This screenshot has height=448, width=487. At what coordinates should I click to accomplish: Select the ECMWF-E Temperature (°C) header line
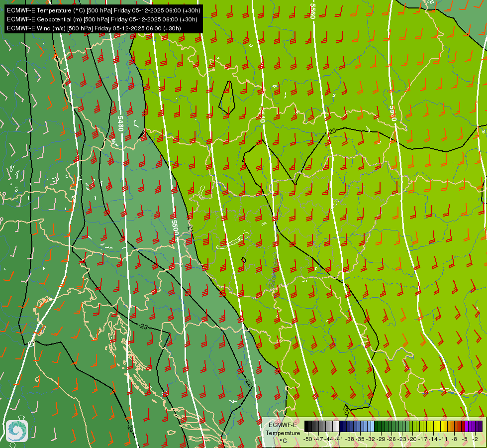[103, 10]
